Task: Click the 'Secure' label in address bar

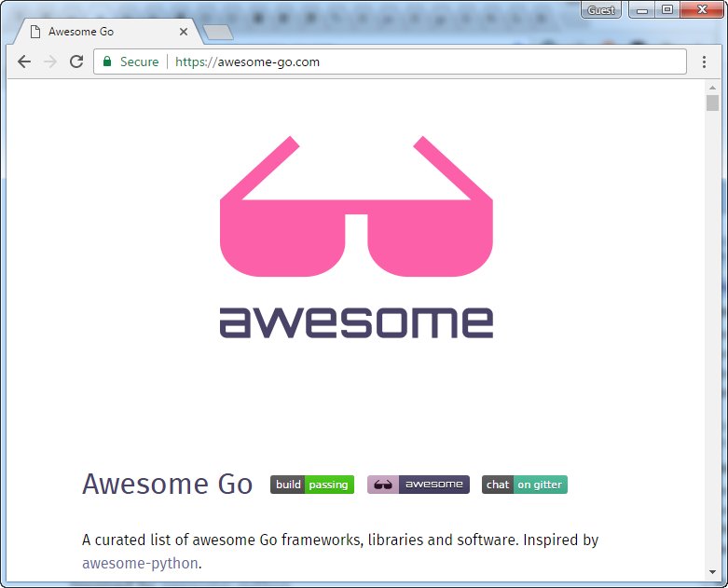Action: point(139,62)
